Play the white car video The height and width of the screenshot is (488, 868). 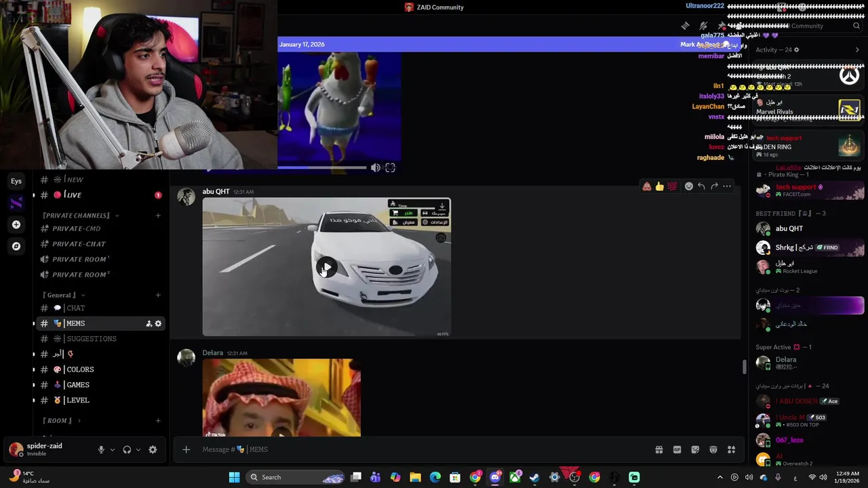pyautogui.click(x=326, y=267)
